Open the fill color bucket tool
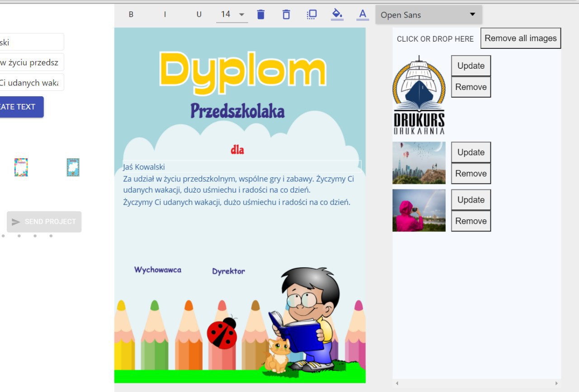 point(337,14)
